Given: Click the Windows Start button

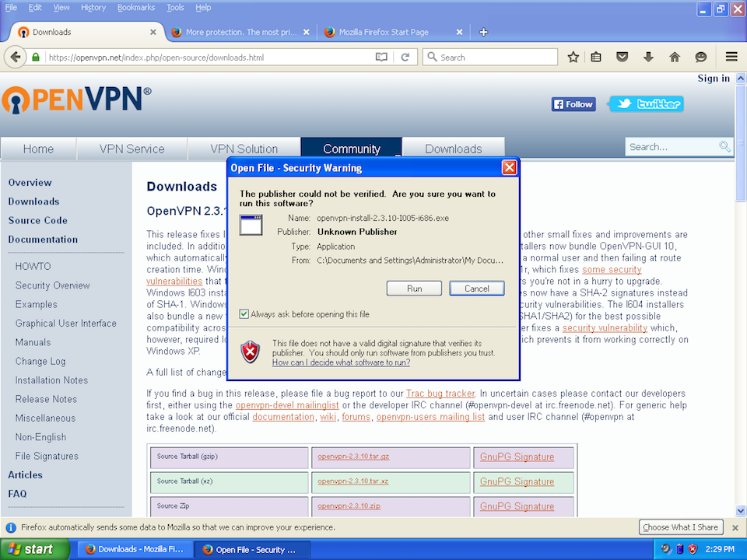Looking at the screenshot, I should (35, 549).
